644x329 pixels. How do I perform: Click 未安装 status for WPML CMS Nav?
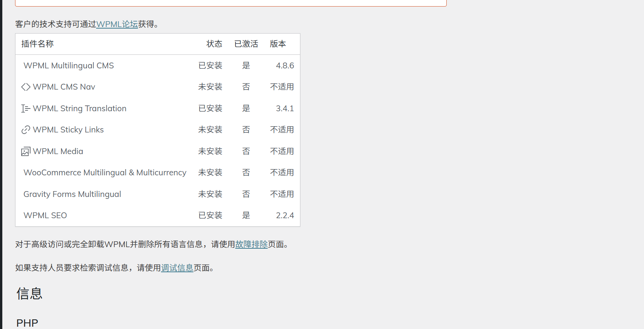coord(210,87)
